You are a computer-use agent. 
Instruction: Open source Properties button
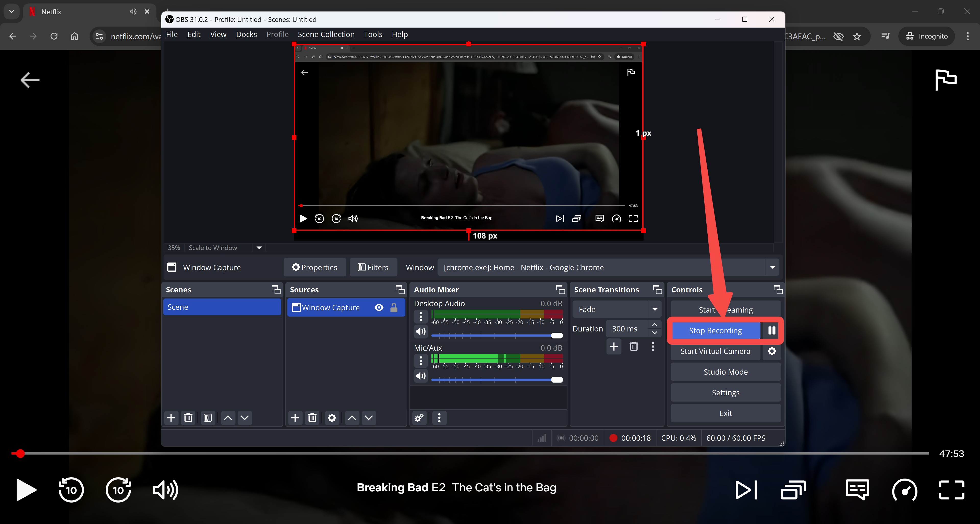pyautogui.click(x=314, y=268)
